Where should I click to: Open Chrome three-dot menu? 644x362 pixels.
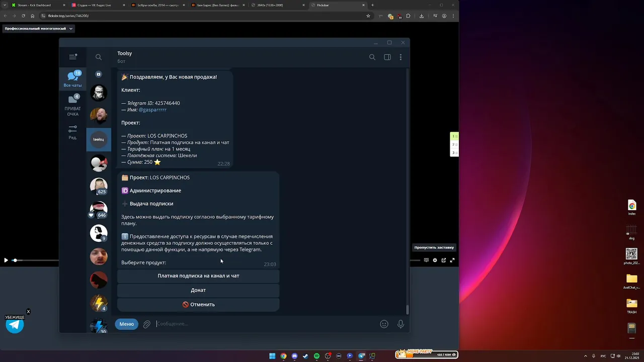point(453,16)
